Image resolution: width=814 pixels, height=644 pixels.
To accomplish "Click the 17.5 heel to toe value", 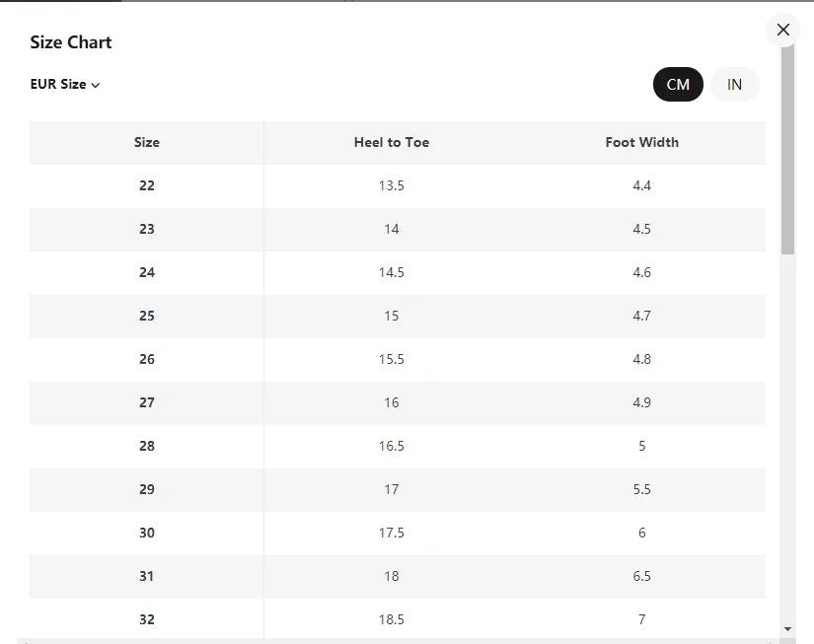I will coord(391,533).
